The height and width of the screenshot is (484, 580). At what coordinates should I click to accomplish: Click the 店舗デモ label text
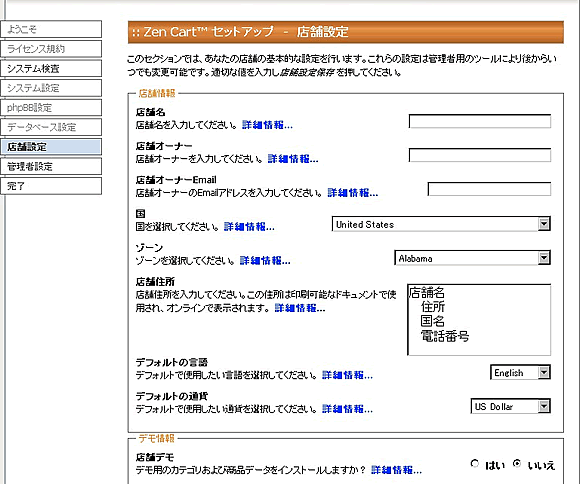pyautogui.click(x=155, y=457)
